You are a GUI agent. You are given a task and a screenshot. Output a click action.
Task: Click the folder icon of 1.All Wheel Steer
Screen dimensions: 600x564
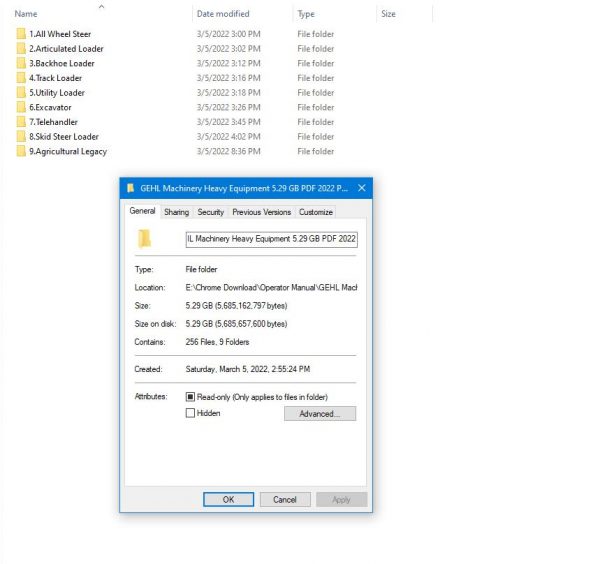pos(21,34)
